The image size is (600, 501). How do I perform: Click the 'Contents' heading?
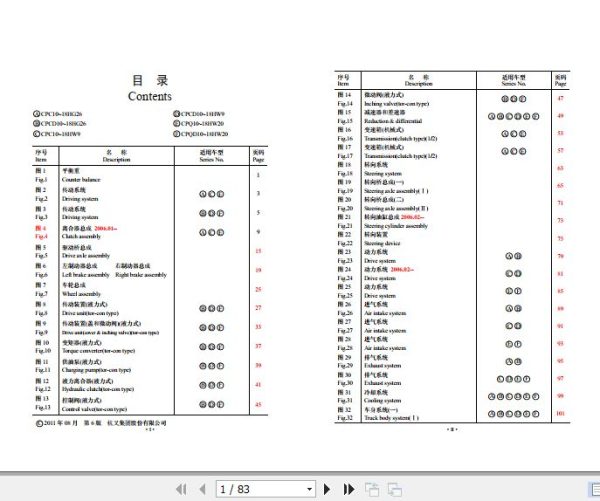coord(150,96)
